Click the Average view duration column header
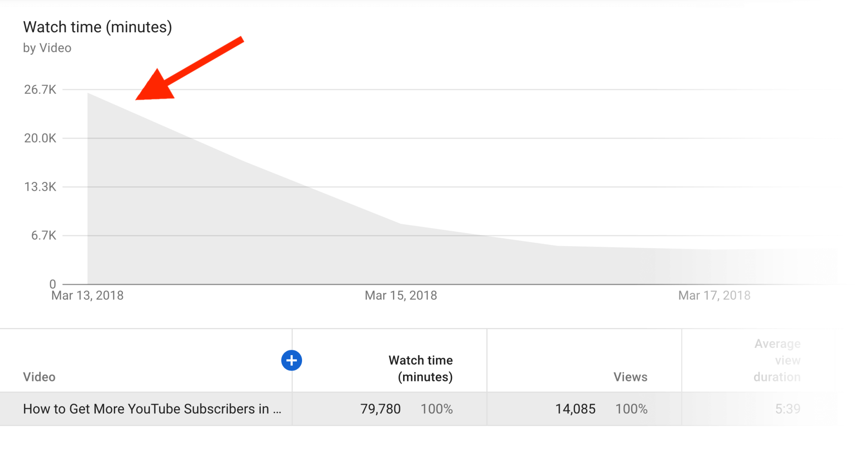Viewport: 868px width, 460px height. click(x=776, y=360)
